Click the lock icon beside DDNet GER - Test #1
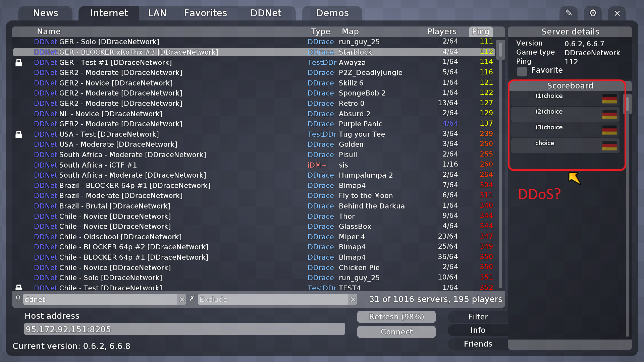 pos(19,62)
